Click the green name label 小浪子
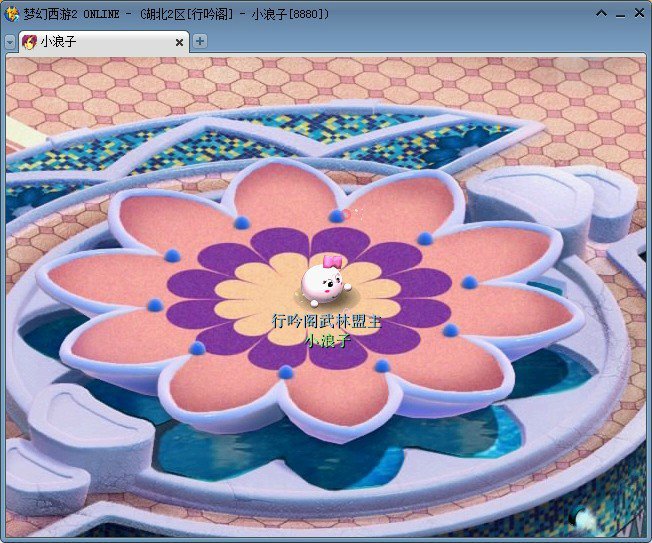Image resolution: width=652 pixels, height=543 pixels. pyautogui.click(x=328, y=341)
